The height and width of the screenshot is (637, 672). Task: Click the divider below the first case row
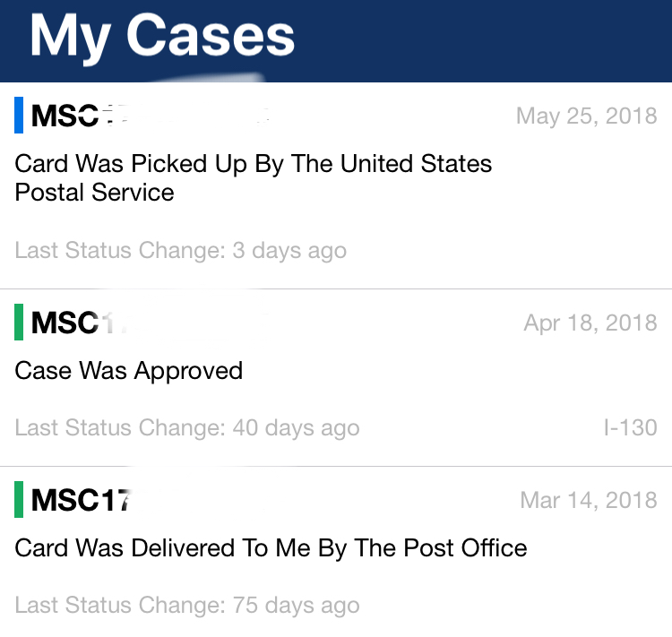336,288
